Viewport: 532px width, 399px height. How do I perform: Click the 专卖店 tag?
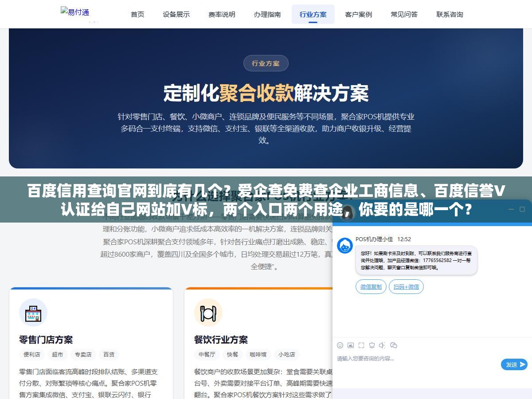(x=83, y=355)
